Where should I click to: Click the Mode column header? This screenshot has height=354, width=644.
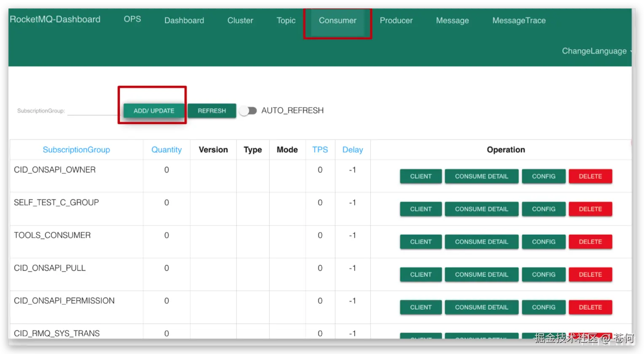[287, 150]
